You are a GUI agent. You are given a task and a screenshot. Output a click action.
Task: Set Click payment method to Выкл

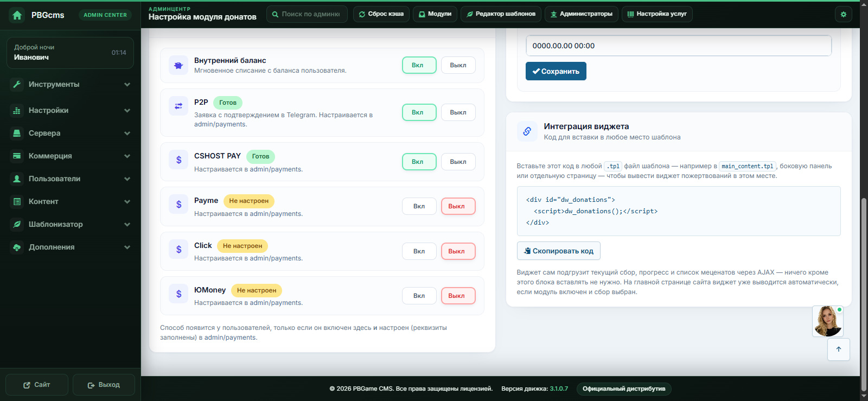click(458, 251)
